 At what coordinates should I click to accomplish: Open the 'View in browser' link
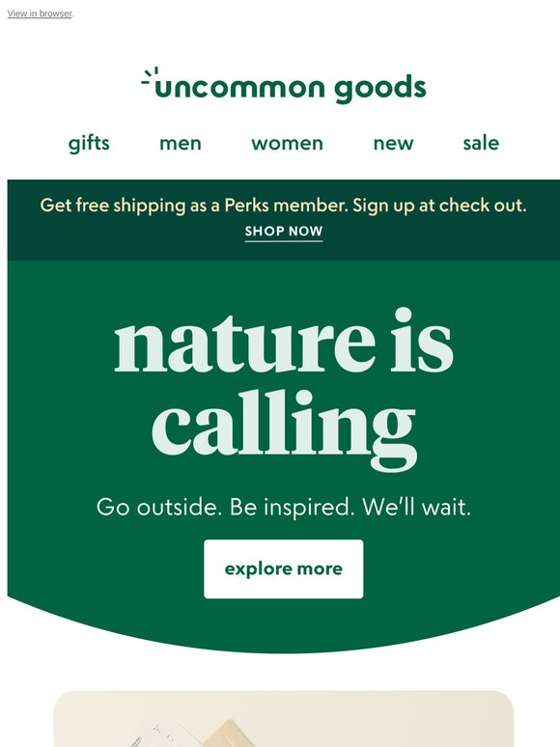coord(40,14)
